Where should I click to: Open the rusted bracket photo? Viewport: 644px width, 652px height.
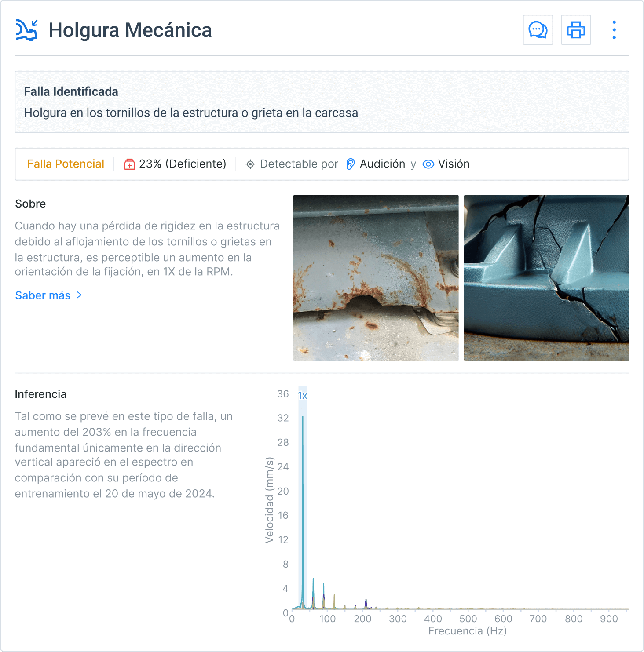coord(376,277)
